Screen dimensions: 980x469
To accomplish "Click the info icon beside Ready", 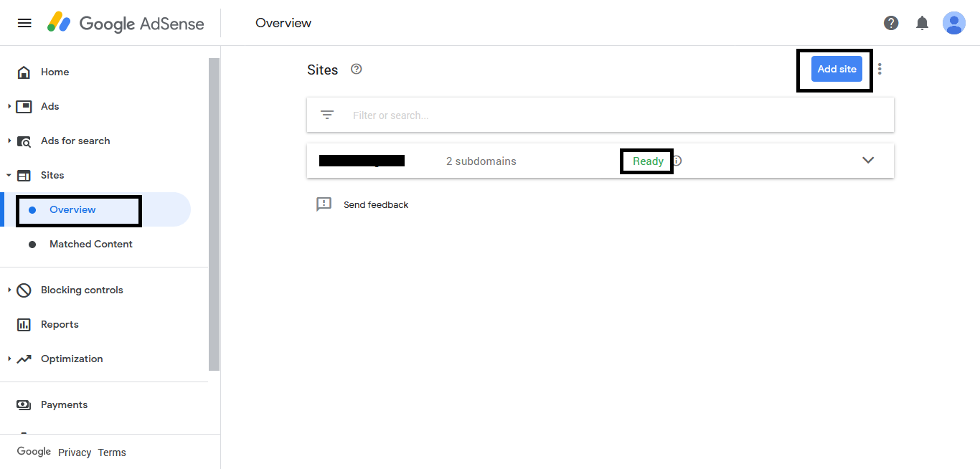I will click(677, 161).
